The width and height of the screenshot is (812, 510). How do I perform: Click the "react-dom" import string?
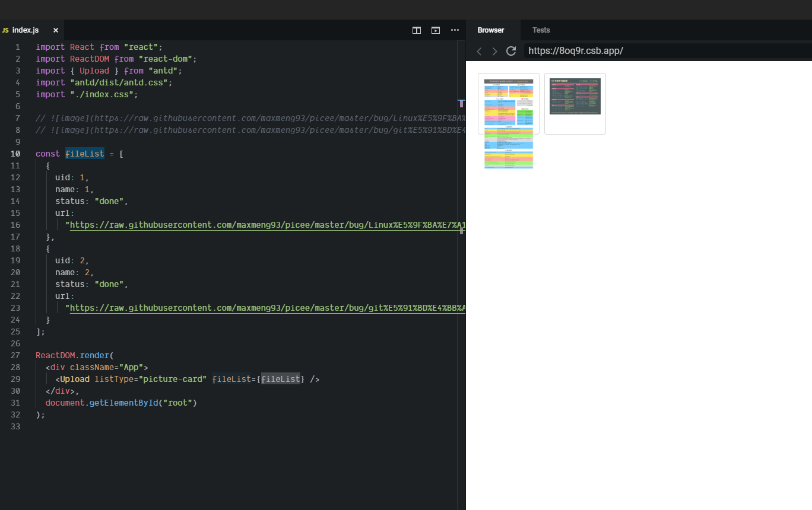coord(166,59)
